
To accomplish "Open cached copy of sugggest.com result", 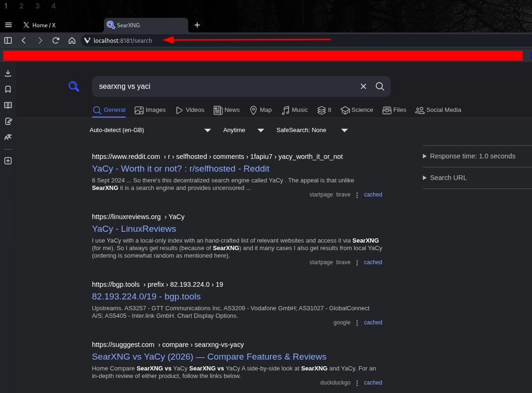I will (x=373, y=383).
